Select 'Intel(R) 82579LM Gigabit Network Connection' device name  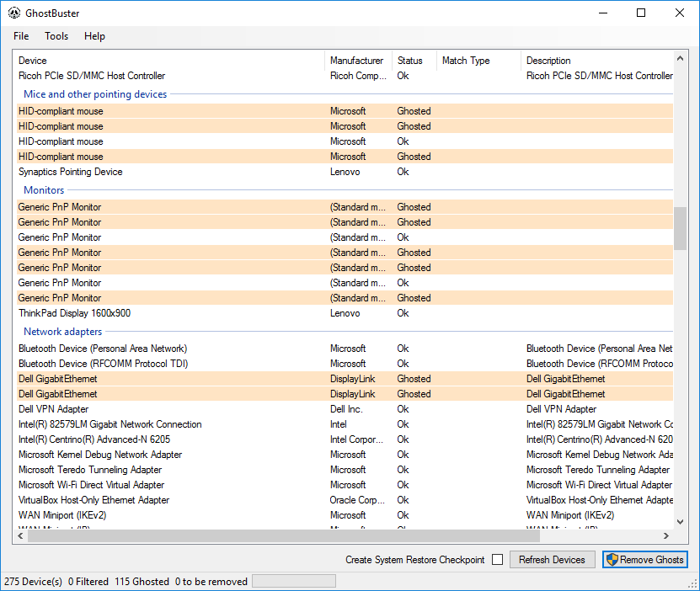point(110,424)
